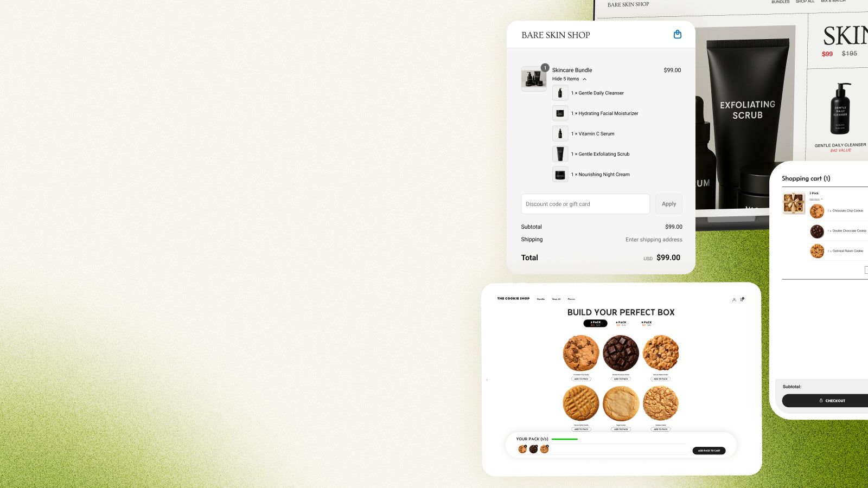Click the Apply discount button
Image resolution: width=868 pixels, height=488 pixels.
[669, 204]
